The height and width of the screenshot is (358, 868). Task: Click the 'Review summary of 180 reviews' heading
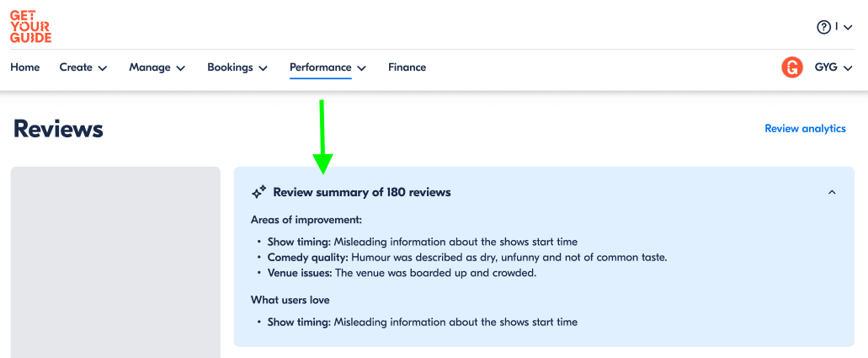pyautogui.click(x=362, y=192)
